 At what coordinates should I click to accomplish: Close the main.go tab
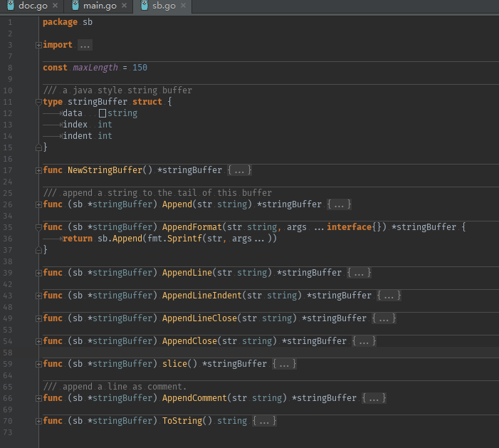click(124, 6)
